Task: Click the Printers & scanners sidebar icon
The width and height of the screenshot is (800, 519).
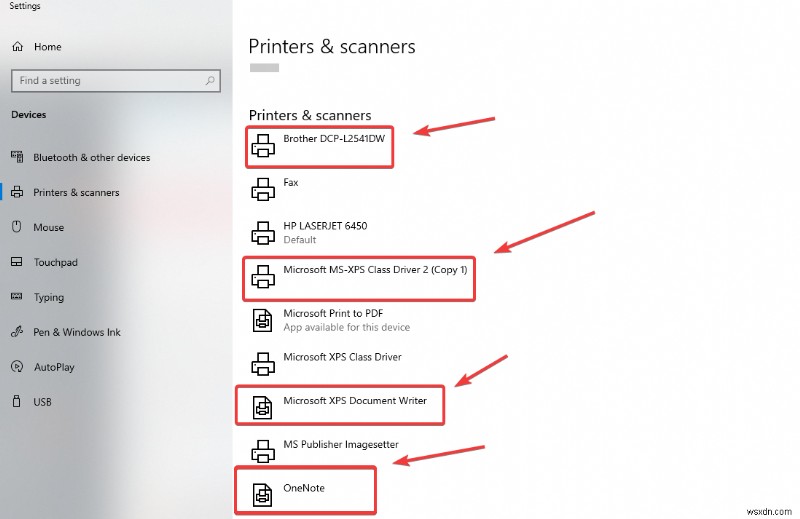Action: click(x=17, y=192)
